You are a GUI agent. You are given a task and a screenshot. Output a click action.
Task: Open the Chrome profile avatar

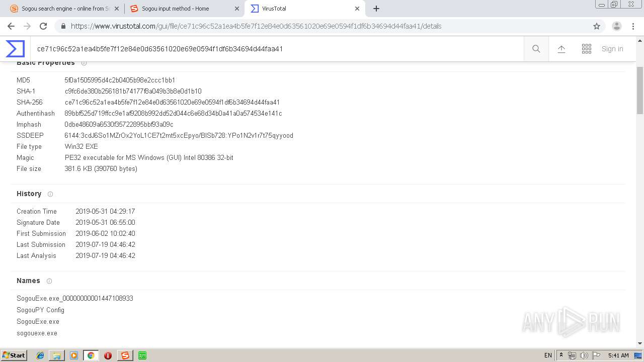tap(617, 26)
